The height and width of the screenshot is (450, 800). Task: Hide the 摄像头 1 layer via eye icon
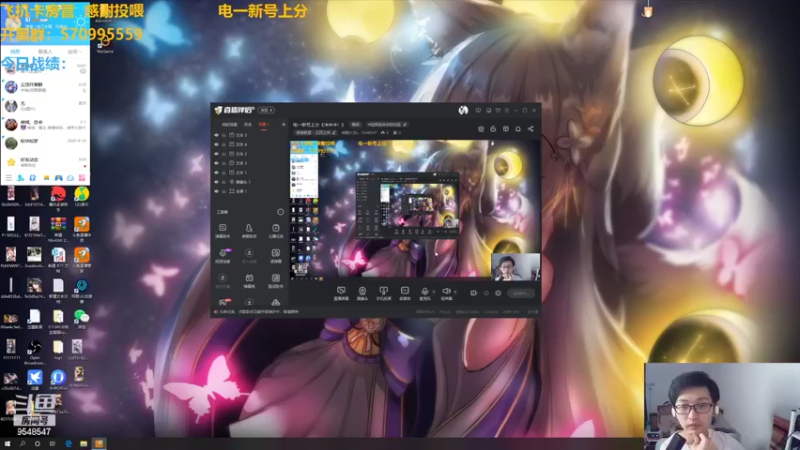pyautogui.click(x=216, y=182)
